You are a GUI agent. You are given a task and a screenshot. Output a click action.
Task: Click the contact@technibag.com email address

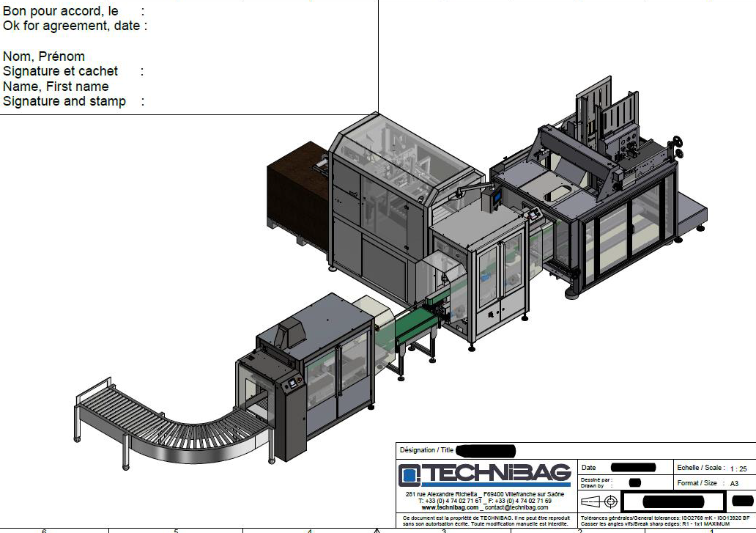517,507
